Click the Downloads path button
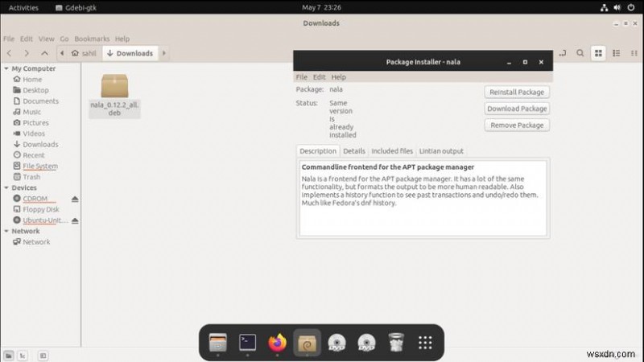 [x=130, y=53]
